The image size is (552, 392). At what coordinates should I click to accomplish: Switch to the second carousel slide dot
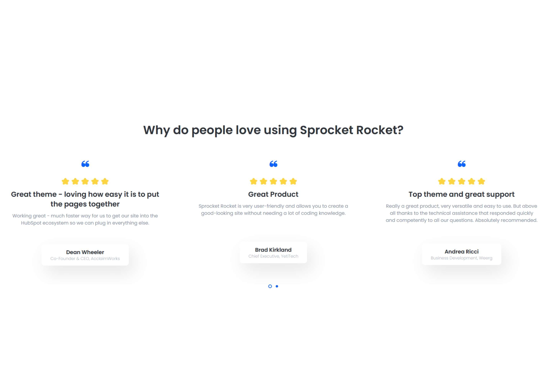tap(277, 286)
